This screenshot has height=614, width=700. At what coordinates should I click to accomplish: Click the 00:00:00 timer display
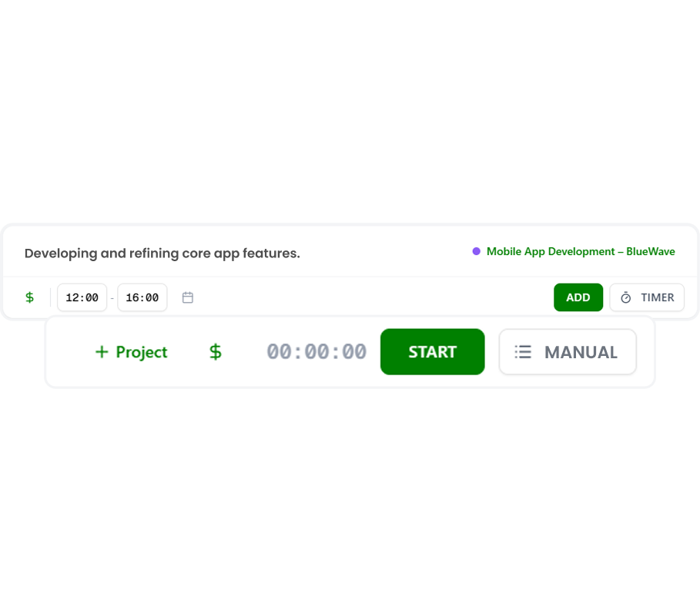pos(316,352)
